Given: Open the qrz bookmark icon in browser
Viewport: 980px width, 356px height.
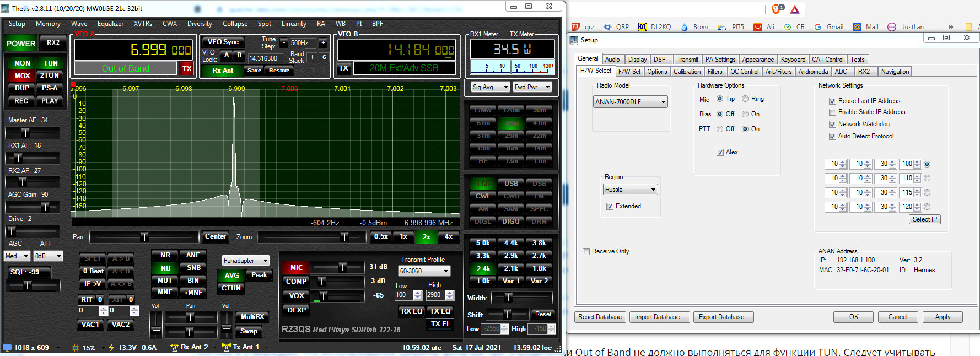Looking at the screenshot, I should coord(576,26).
